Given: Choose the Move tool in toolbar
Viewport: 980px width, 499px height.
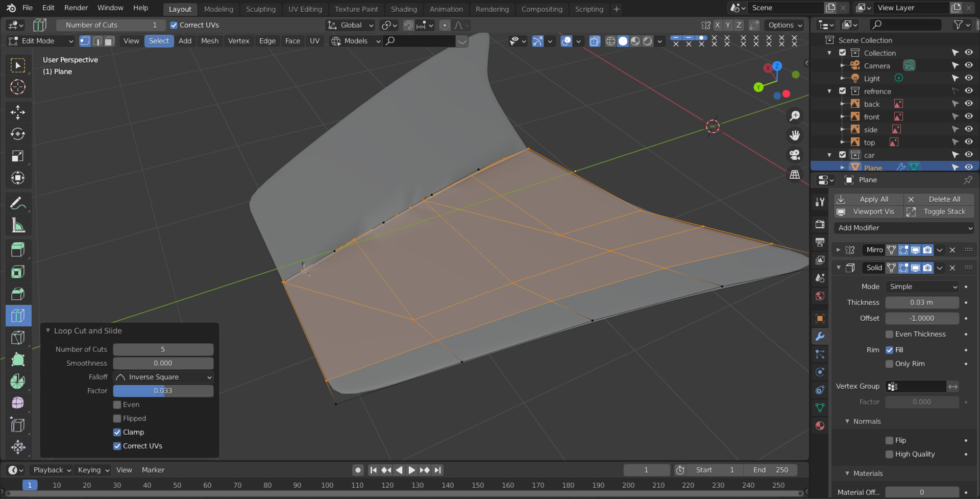Looking at the screenshot, I should [x=18, y=112].
